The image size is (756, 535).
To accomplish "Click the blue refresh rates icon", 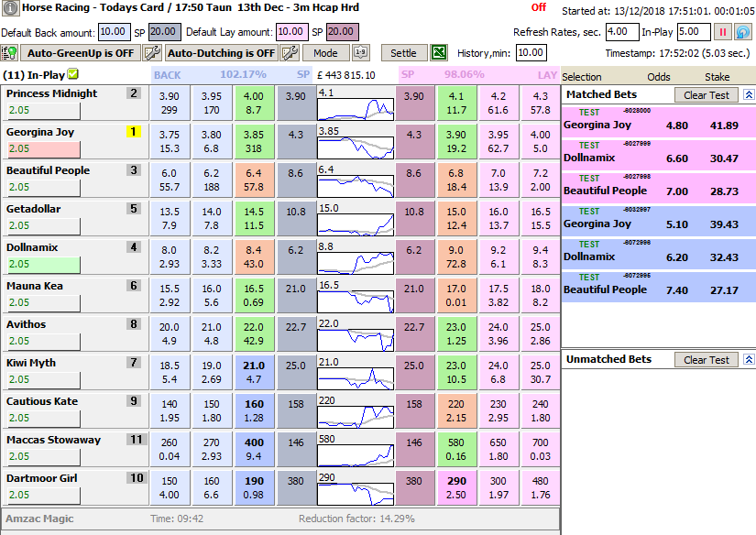I will [743, 31].
